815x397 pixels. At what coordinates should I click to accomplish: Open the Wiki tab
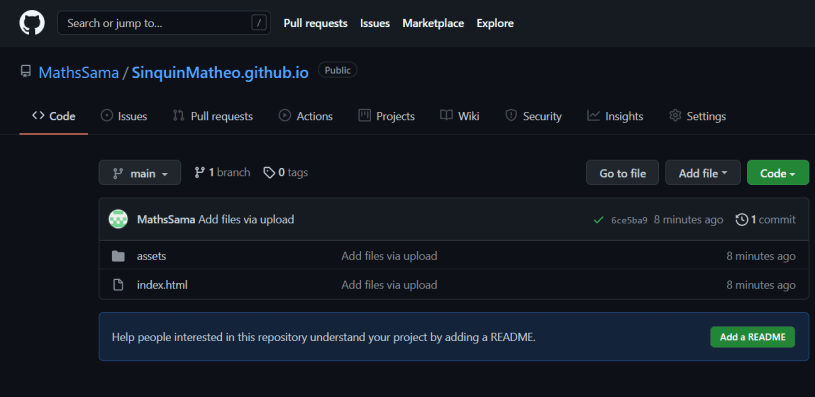coord(459,116)
